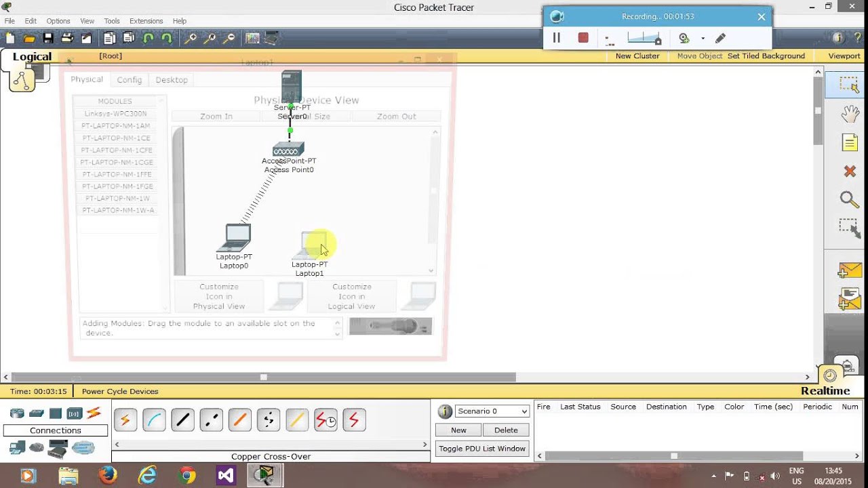
Task: Stop the screen recording
Action: point(583,38)
